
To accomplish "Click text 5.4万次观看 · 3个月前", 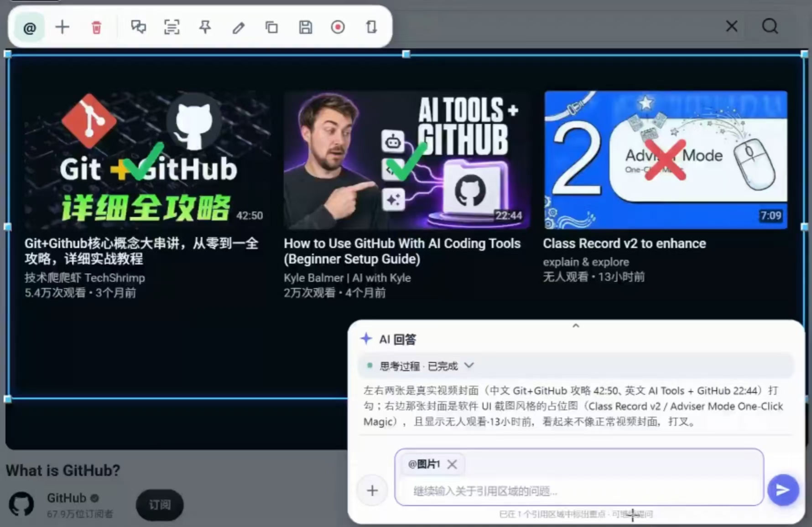I will (80, 293).
